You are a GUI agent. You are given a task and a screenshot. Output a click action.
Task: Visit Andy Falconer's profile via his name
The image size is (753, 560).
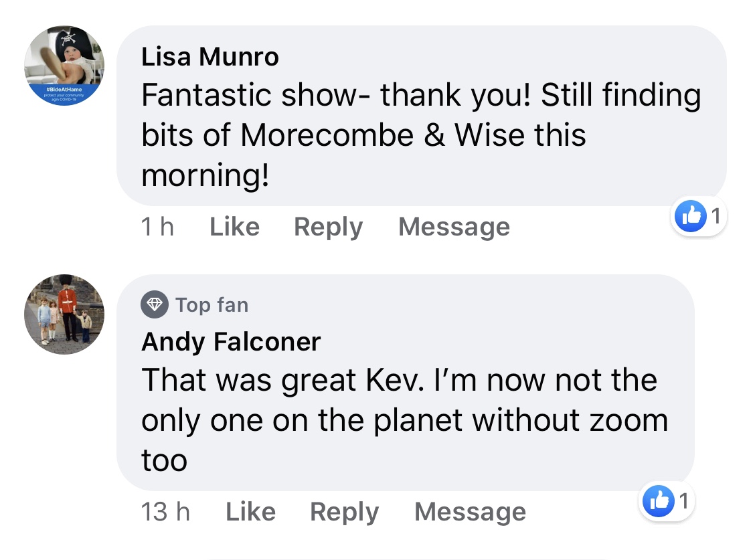point(231,342)
